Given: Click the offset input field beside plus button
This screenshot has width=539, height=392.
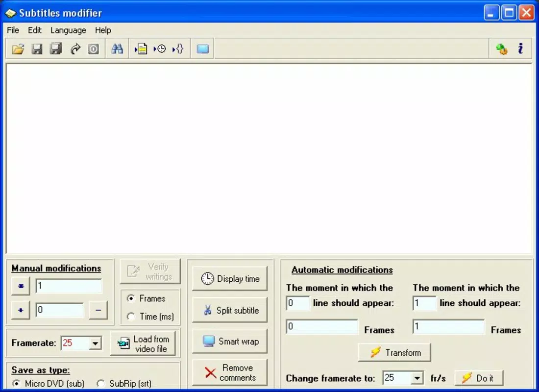Looking at the screenshot, I should pos(60,310).
